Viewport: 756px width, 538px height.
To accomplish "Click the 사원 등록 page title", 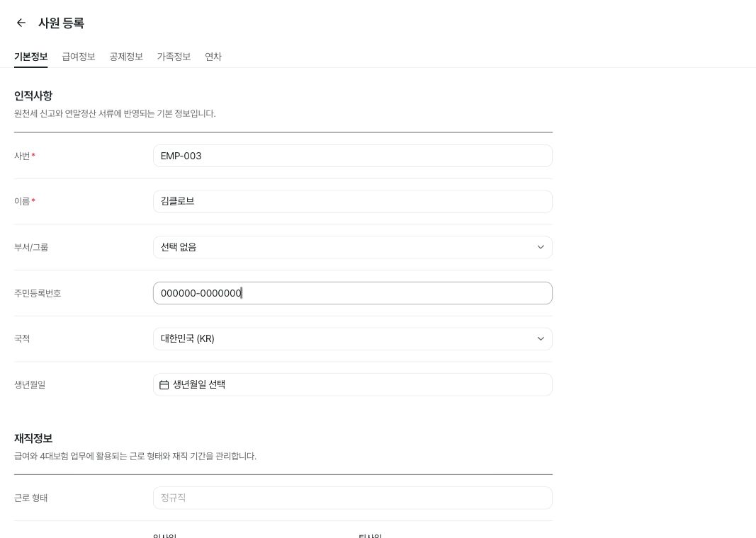I will (61, 23).
